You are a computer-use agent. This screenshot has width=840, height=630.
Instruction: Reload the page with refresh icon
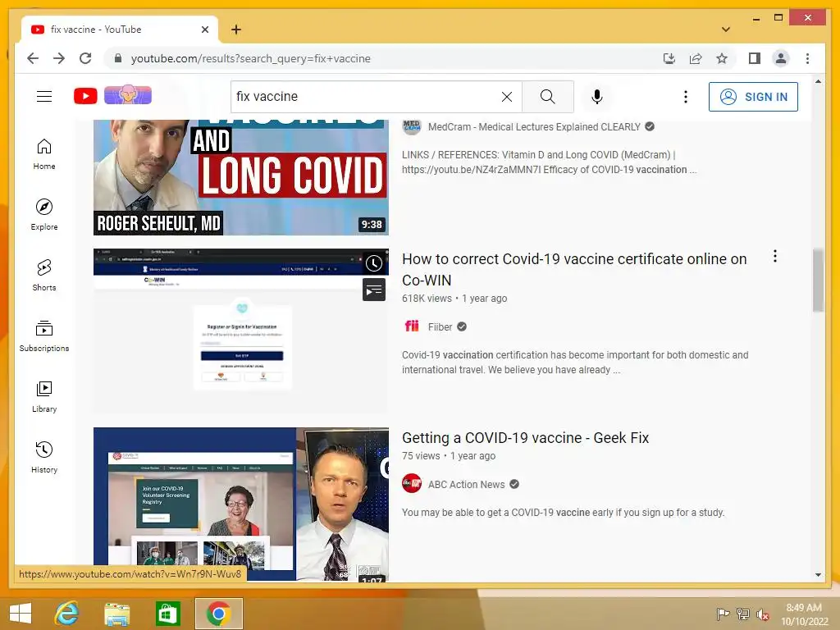click(85, 58)
